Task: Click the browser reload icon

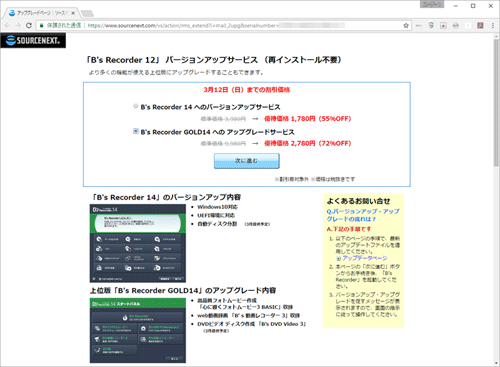Action: [29, 25]
